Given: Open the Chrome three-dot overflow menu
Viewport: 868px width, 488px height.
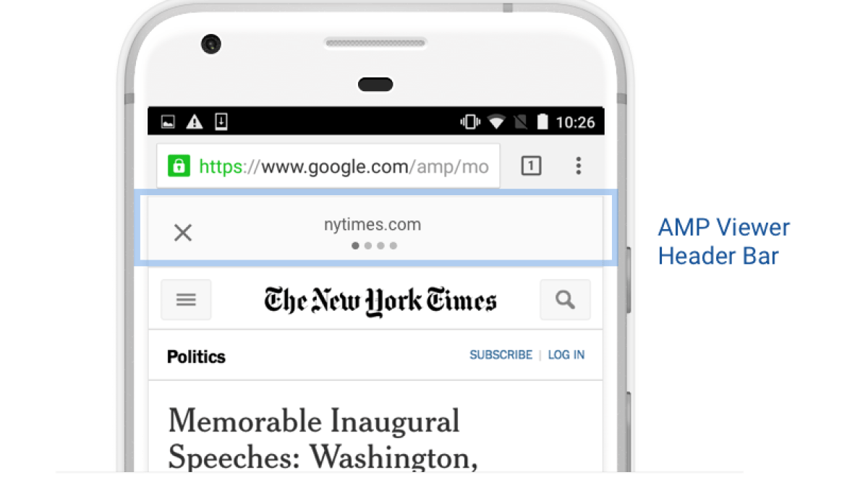Looking at the screenshot, I should (x=578, y=166).
